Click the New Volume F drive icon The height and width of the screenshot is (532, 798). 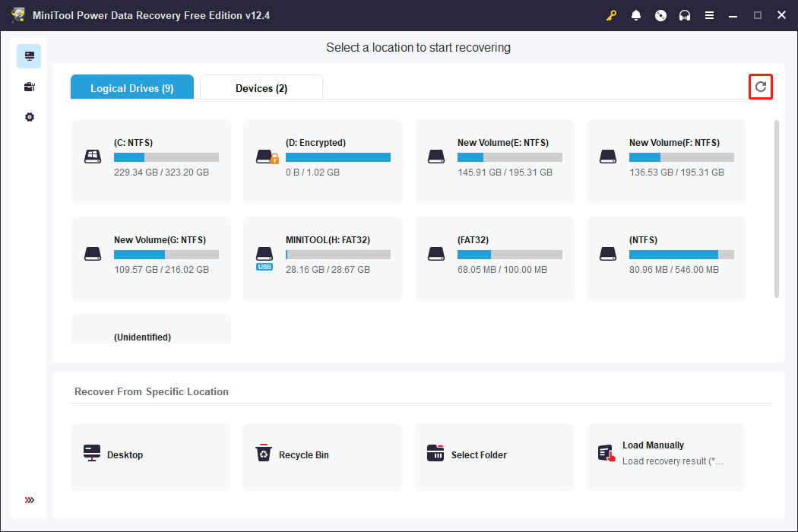coord(608,157)
